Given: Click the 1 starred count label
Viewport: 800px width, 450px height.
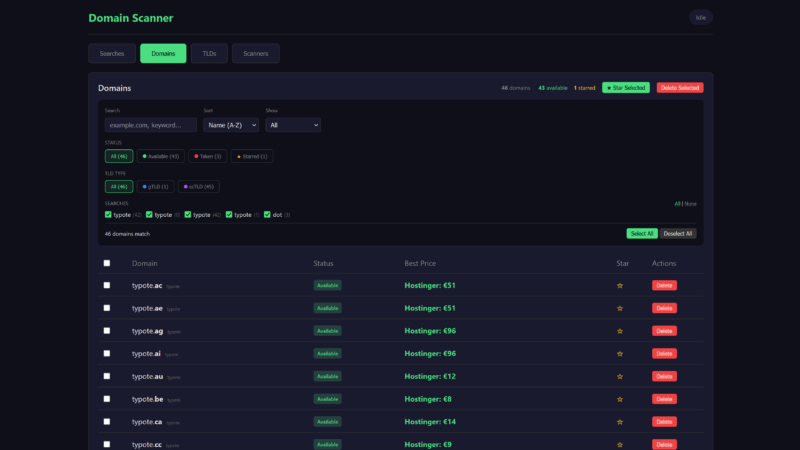Looking at the screenshot, I should (584, 88).
